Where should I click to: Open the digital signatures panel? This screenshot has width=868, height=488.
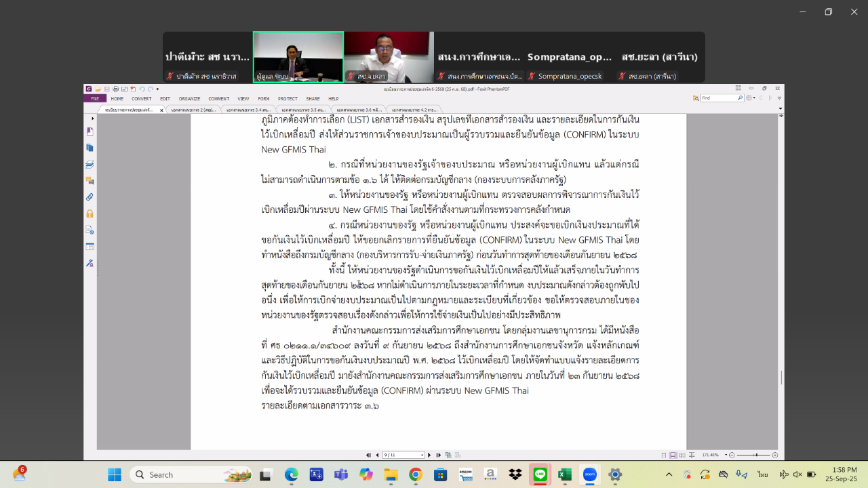[x=90, y=263]
